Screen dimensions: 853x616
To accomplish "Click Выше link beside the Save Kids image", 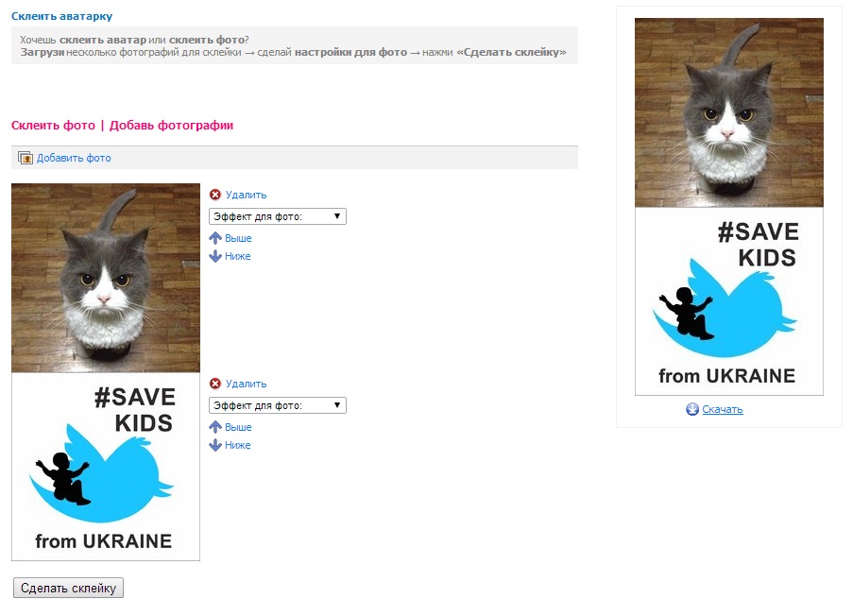I will point(238,427).
